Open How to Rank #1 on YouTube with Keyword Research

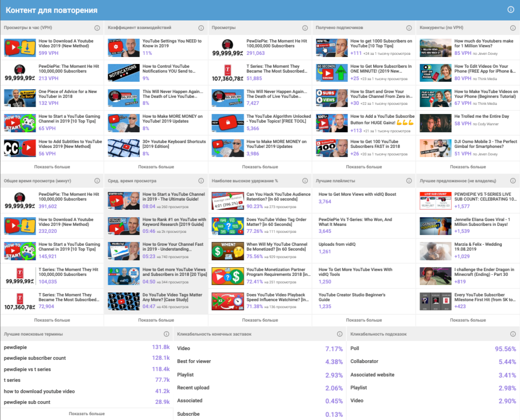click(x=174, y=222)
